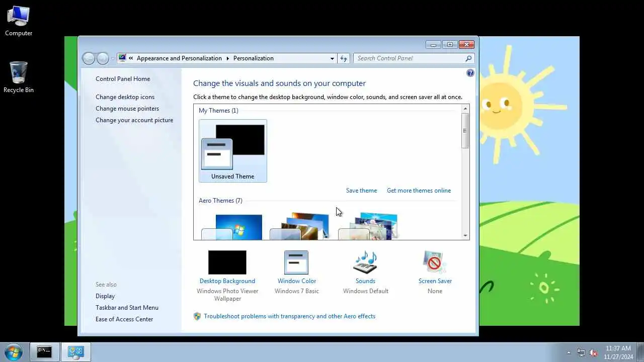Screen dimensions: 644x362
Task: Open the Screen Saver icon
Action: [x=435, y=262]
